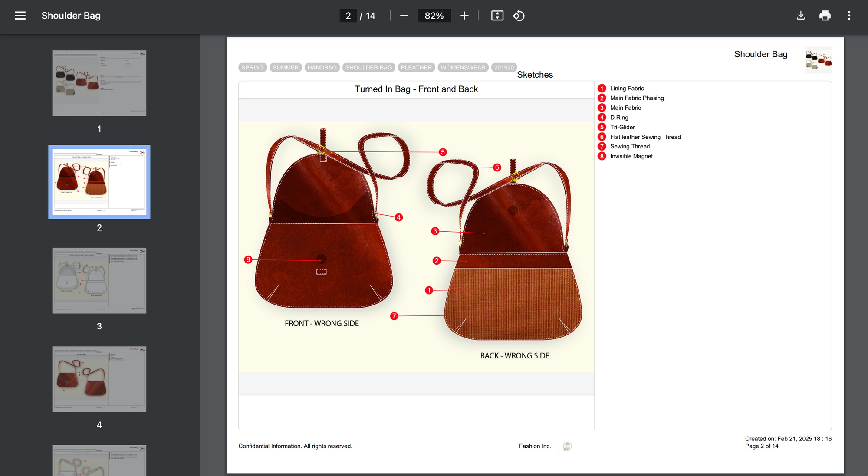Image resolution: width=868 pixels, height=476 pixels.
Task: Click the 'Sketches' heading
Action: [x=535, y=75]
